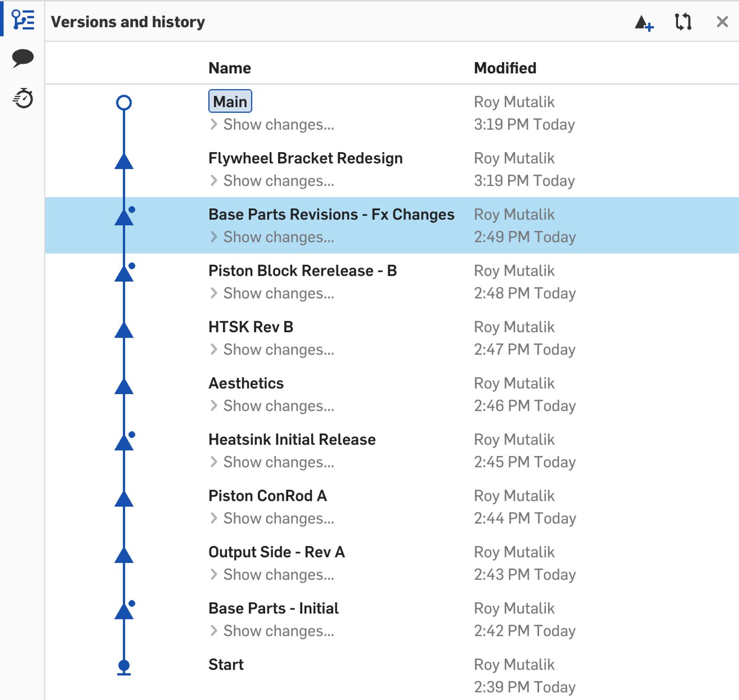Click the Start node marker in graph
Viewport: 739px width, 700px height.
click(124, 666)
